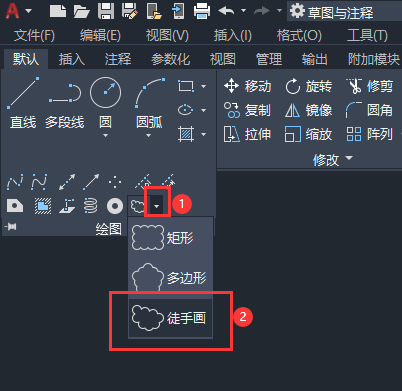Select the spline control vertices tool
Image resolution: width=402 pixels, height=391 pixels.
coord(39,182)
